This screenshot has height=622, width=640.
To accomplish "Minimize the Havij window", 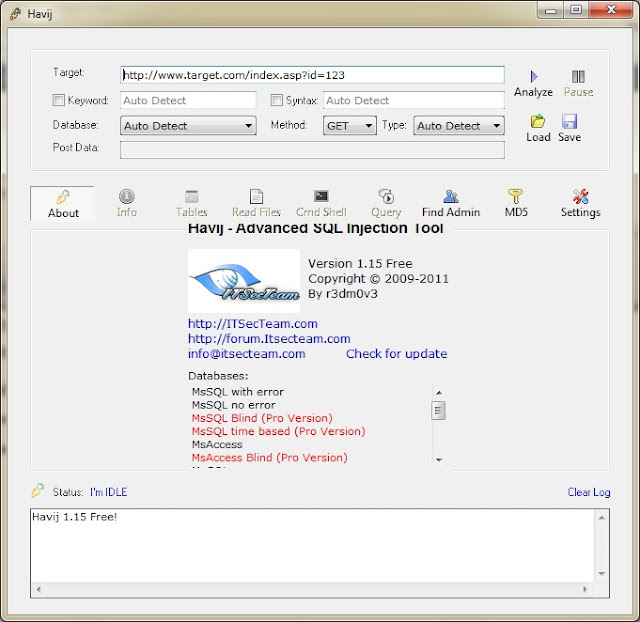I will (x=550, y=10).
